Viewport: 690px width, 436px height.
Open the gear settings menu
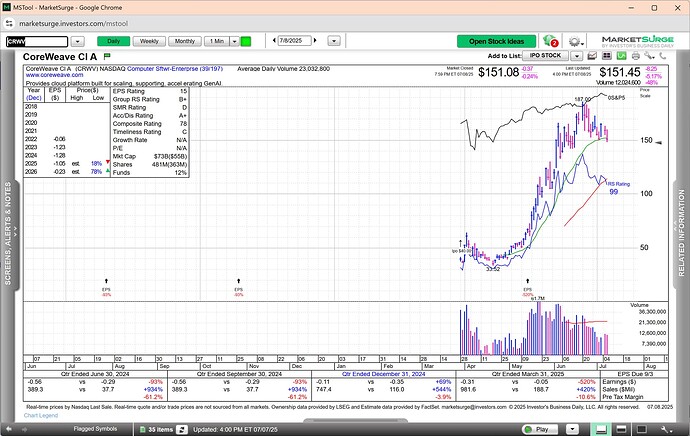point(575,41)
